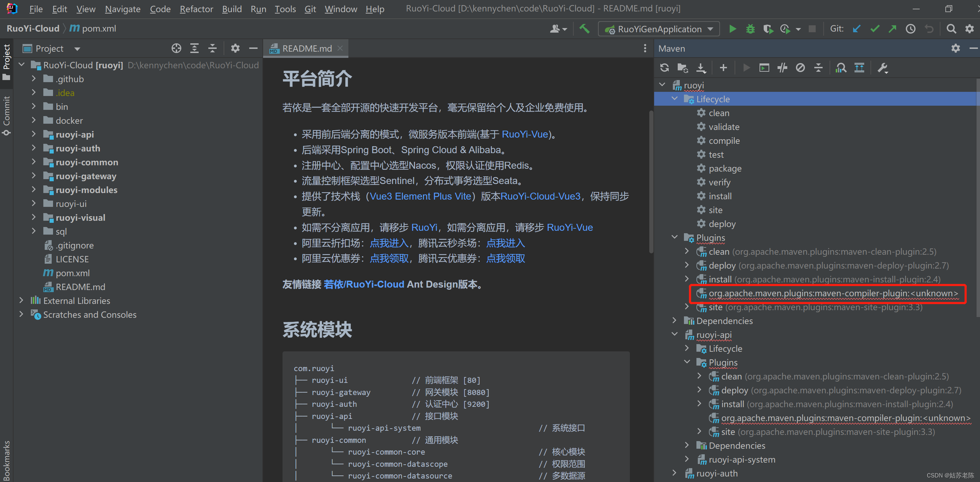Expand ruoyi-auth Maven module

675,473
